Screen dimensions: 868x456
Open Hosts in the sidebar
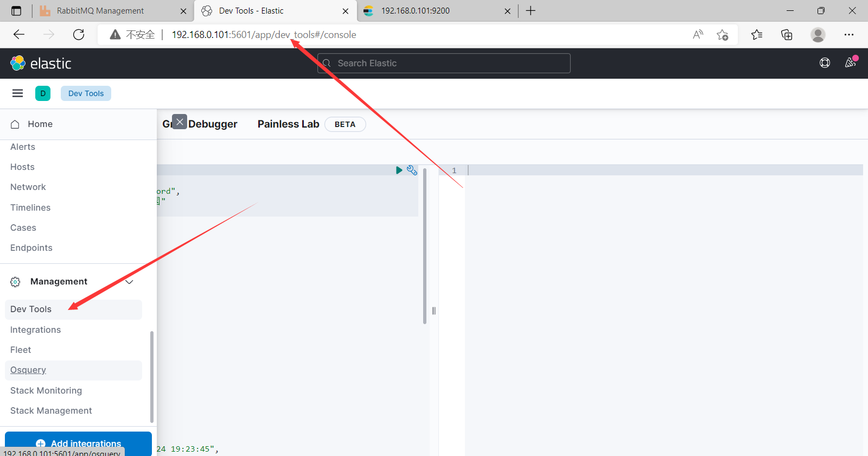(22, 167)
